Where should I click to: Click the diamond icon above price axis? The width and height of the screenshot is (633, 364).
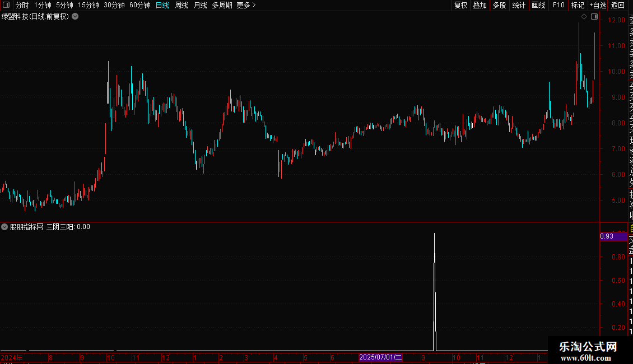pos(584,17)
